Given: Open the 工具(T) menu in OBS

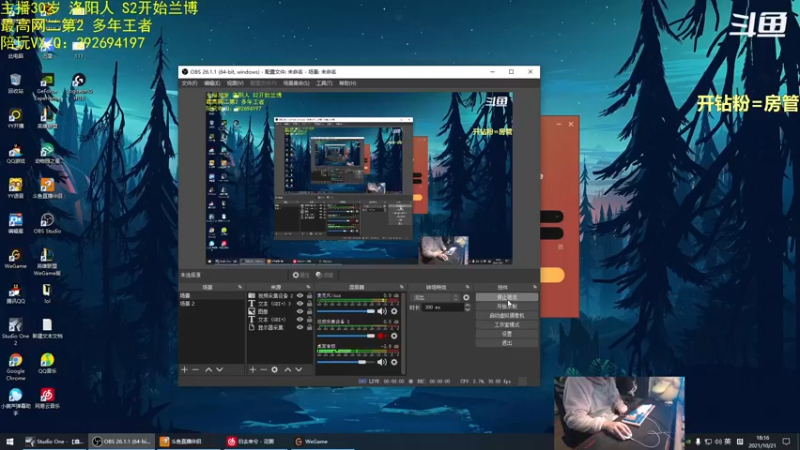Looking at the screenshot, I should coord(323,83).
